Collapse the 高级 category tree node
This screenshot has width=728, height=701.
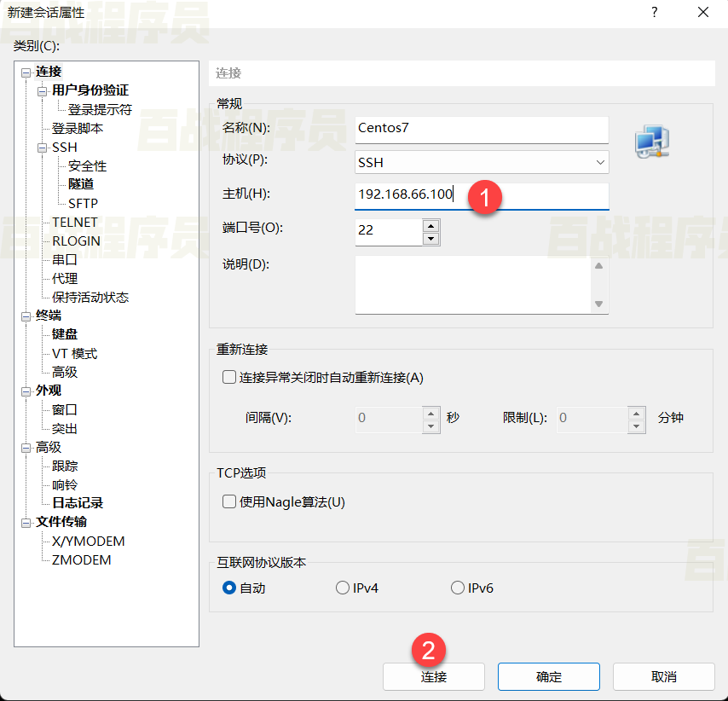click(26, 448)
